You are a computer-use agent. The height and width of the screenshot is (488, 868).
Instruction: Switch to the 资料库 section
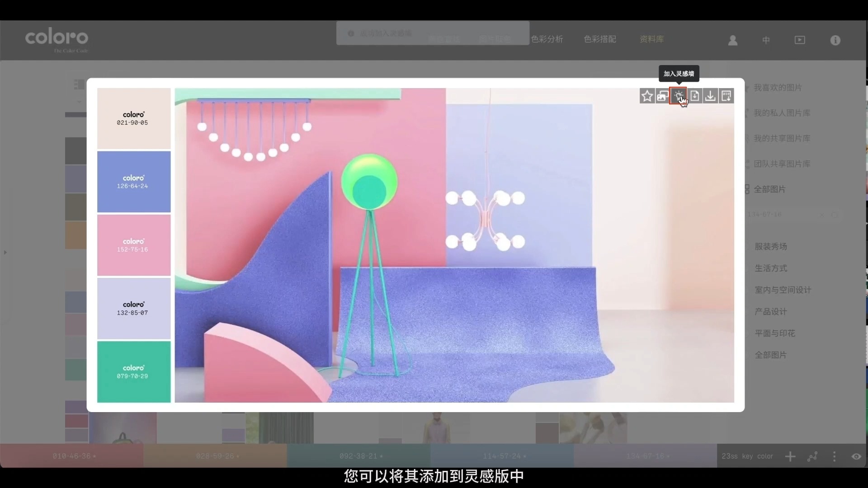pos(651,39)
